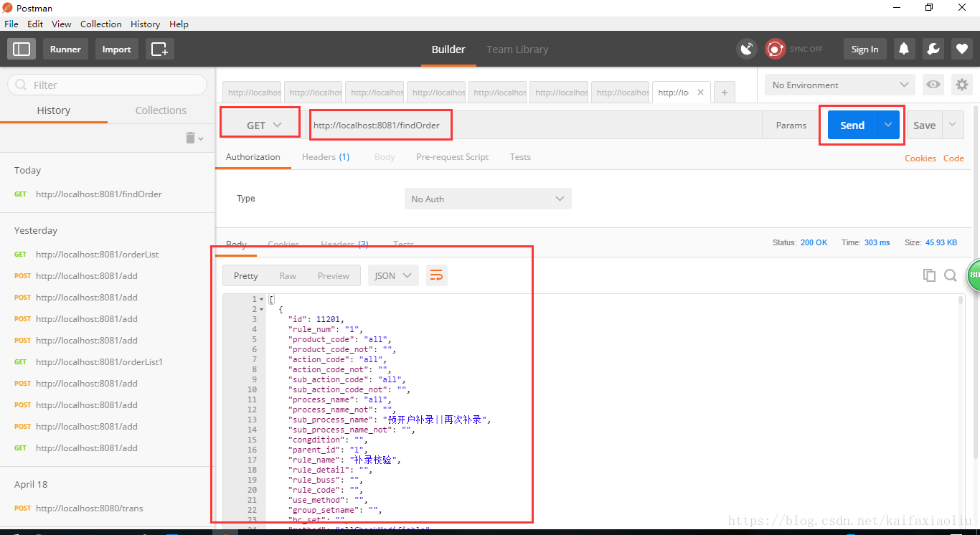The width and height of the screenshot is (980, 535).
Task: Search the response magnifier icon
Action: coord(951,275)
